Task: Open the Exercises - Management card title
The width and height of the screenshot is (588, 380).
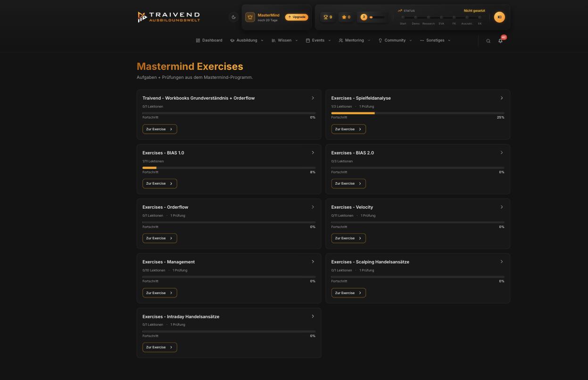Action: click(168, 262)
